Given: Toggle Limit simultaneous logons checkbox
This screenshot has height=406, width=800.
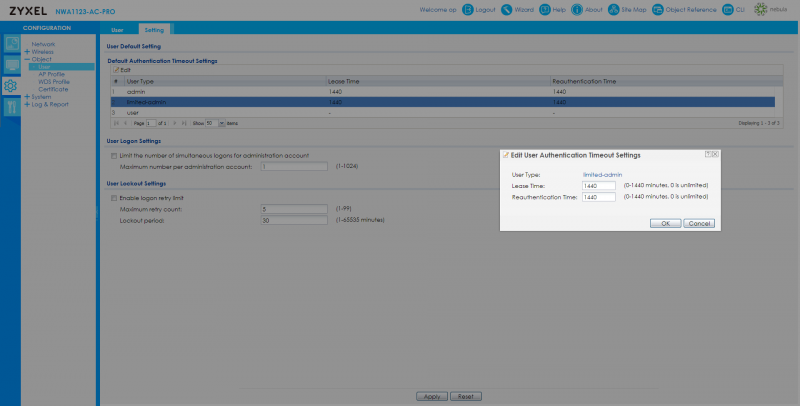Looking at the screenshot, I should 114,156.
